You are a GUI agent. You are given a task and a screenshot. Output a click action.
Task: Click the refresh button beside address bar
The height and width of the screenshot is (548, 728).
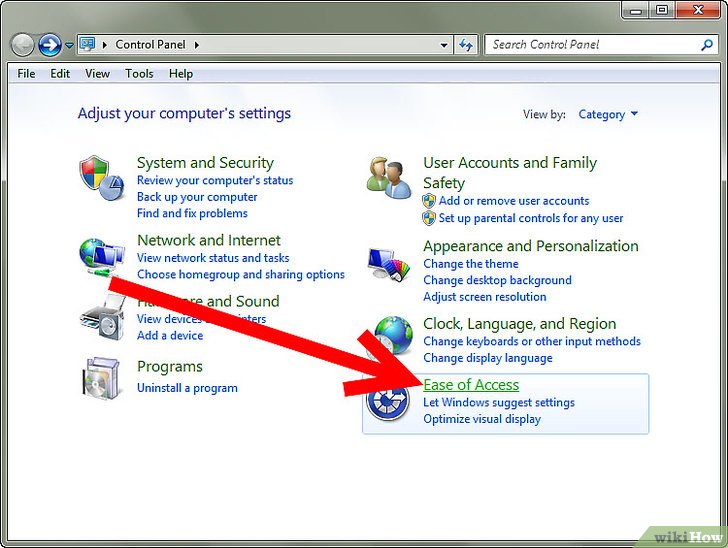(466, 45)
